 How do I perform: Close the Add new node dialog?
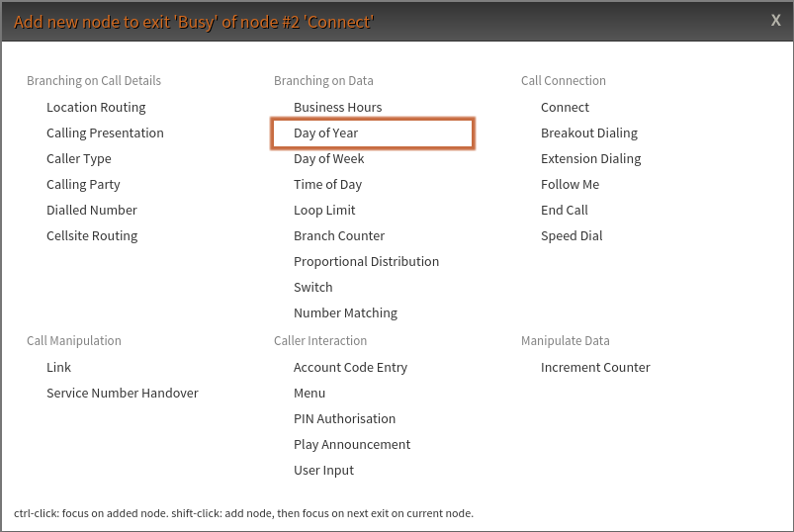(x=776, y=20)
